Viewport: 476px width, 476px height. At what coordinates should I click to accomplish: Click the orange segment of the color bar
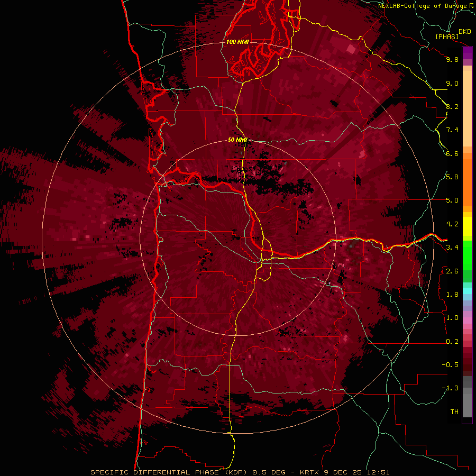(x=467, y=182)
